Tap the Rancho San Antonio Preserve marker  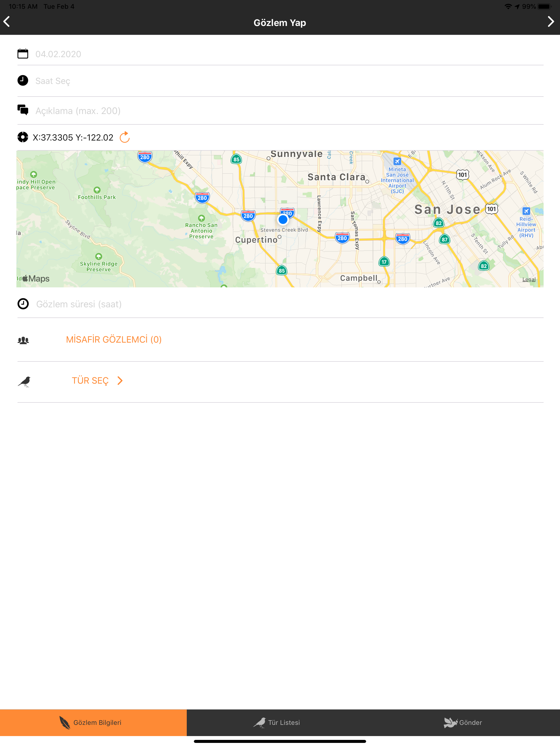pos(201,218)
